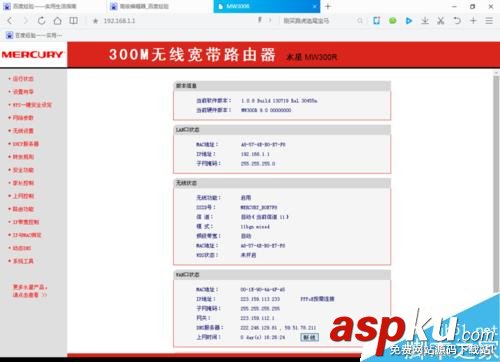
Task: Click the SSID value in 无线状态
Action: 259,207
